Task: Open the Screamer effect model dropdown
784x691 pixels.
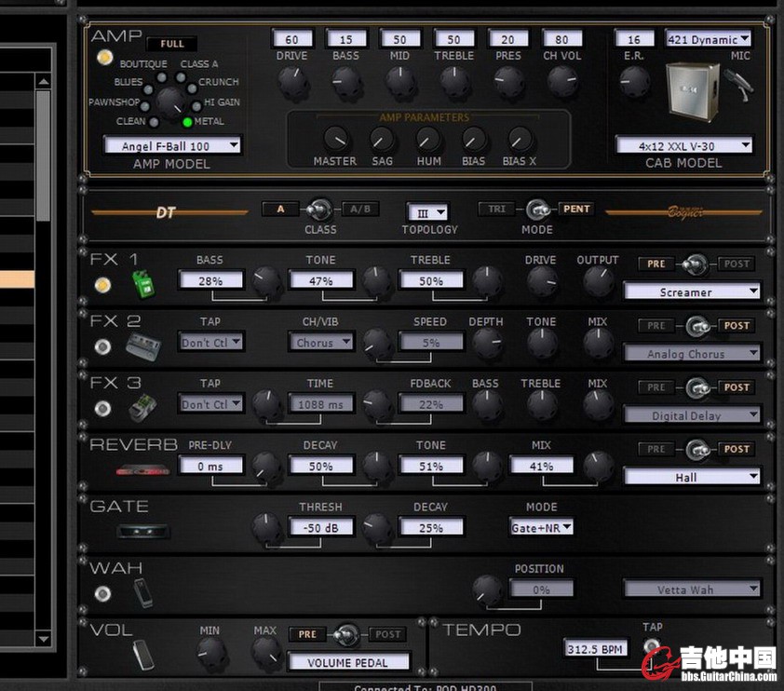Action: point(692,291)
